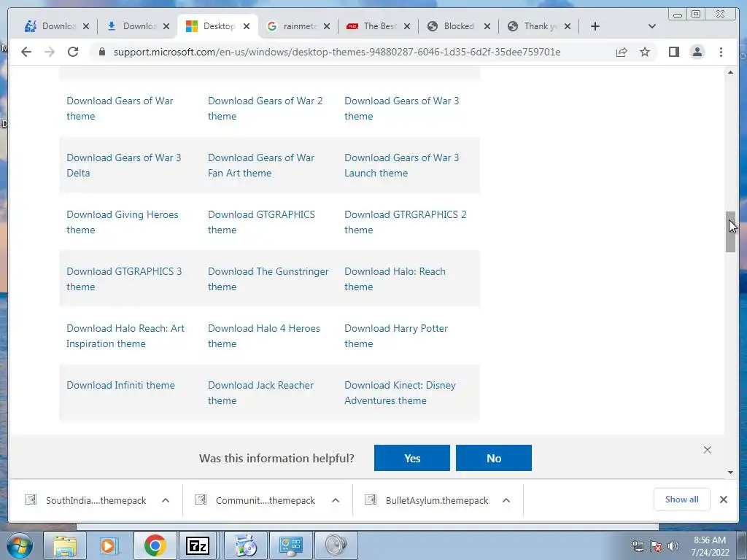Download GTGRAPHICS 3 theme
The width and height of the screenshot is (747, 560).
coord(124,279)
